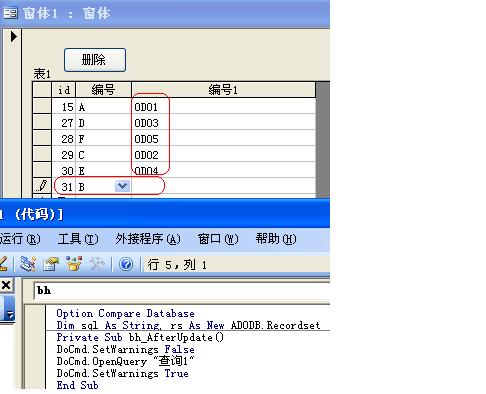486x394 pixels.
Task: Click cell 0D02 in 编号1 column
Action: (x=223, y=155)
